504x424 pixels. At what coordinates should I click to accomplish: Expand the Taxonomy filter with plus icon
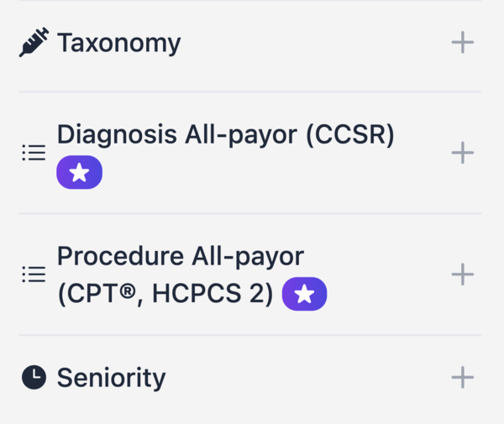click(463, 42)
